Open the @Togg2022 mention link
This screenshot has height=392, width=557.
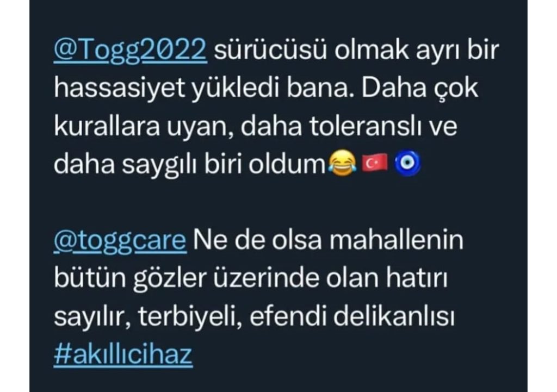click(x=131, y=52)
